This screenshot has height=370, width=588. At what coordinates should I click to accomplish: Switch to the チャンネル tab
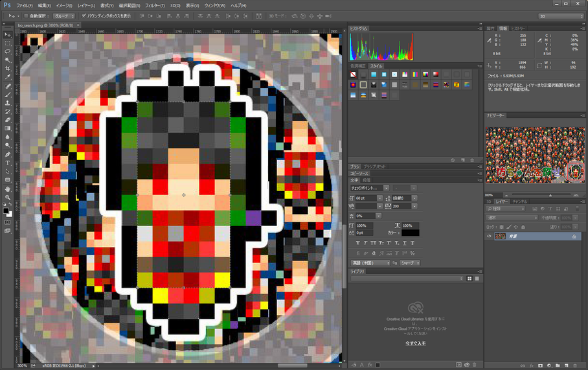(519, 202)
